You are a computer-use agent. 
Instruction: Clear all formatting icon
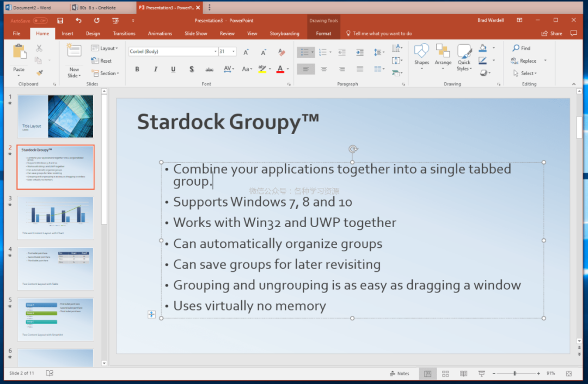coord(281,52)
